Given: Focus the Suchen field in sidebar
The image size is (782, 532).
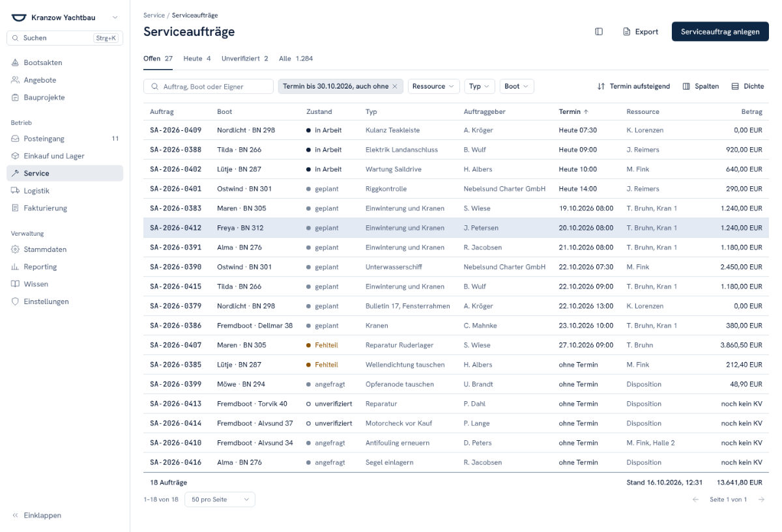Looking at the screenshot, I should (65, 38).
